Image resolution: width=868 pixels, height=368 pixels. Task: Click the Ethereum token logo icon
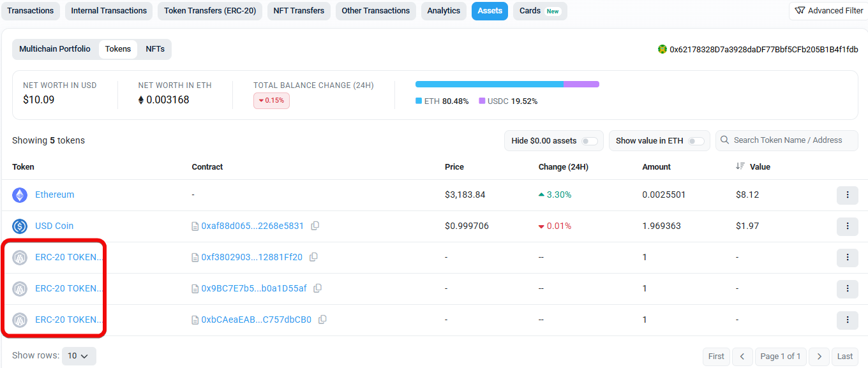coord(20,195)
